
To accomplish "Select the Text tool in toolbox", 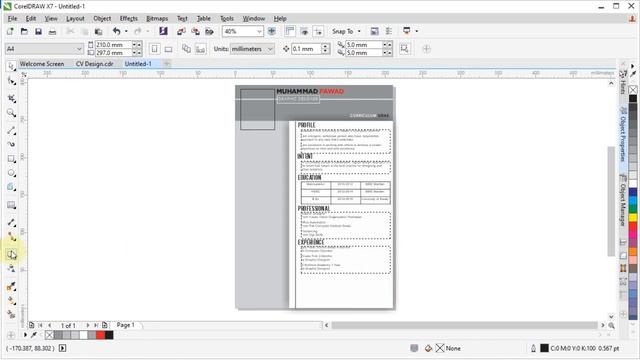I will pyautogui.click(x=11, y=205).
